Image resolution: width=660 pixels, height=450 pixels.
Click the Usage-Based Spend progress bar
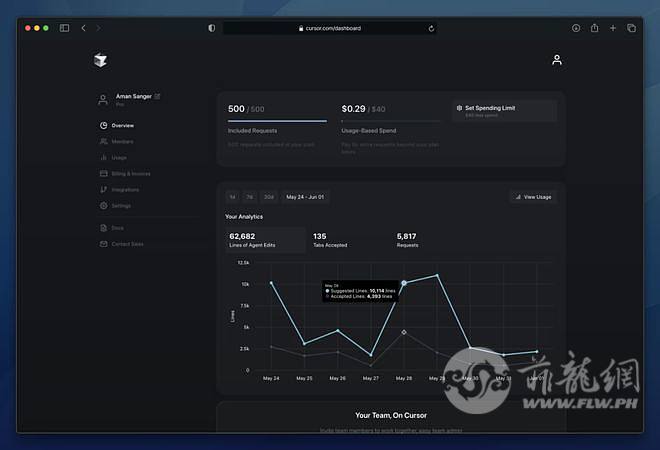click(x=391, y=121)
